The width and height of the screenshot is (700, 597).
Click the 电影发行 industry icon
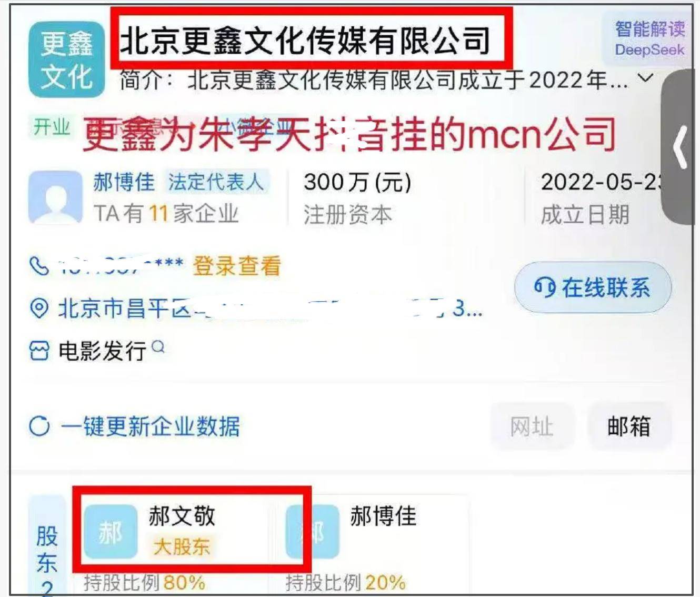(39, 351)
